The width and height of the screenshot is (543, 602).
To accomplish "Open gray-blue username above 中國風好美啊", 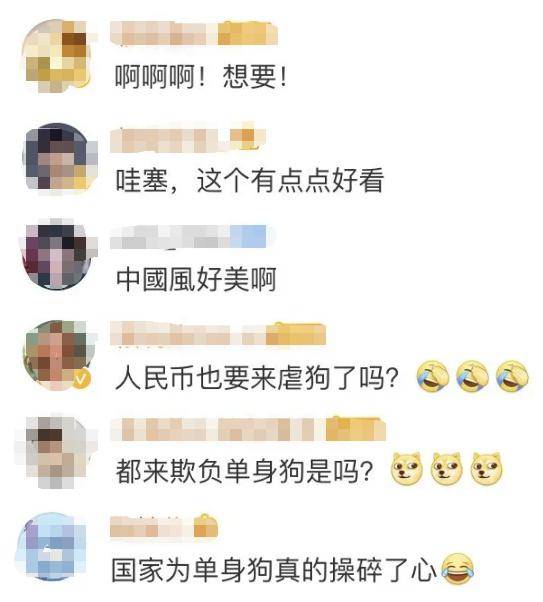I will pyautogui.click(x=188, y=236).
